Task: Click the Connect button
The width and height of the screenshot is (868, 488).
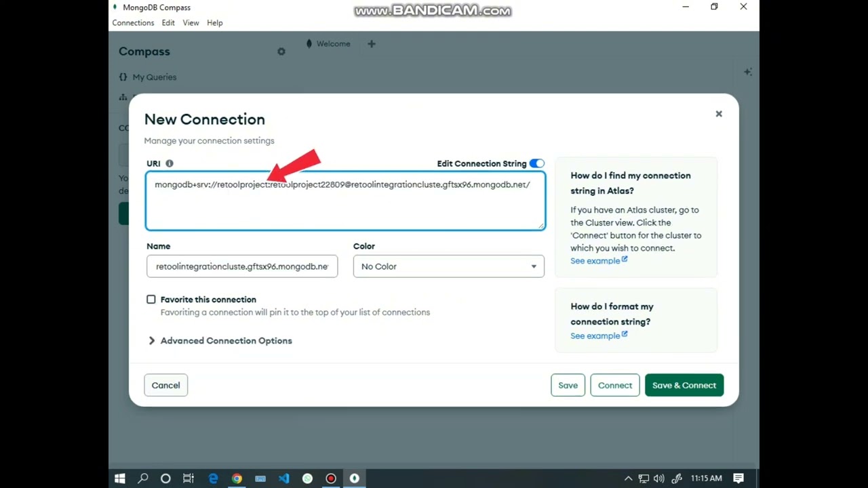Action: pos(615,385)
